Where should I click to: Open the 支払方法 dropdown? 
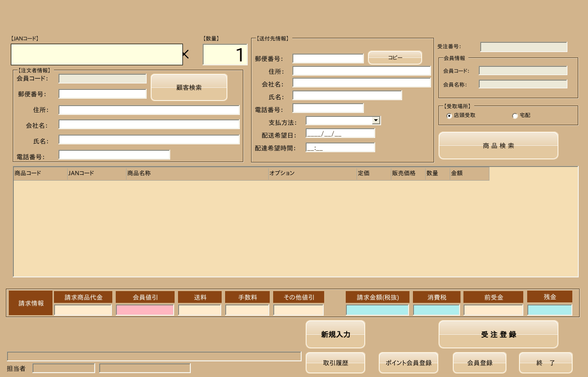376,120
